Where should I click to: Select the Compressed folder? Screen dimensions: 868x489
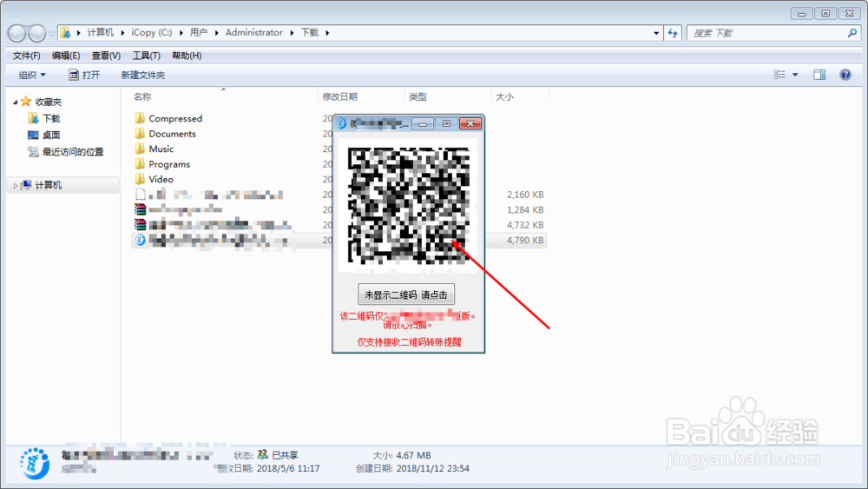(175, 118)
